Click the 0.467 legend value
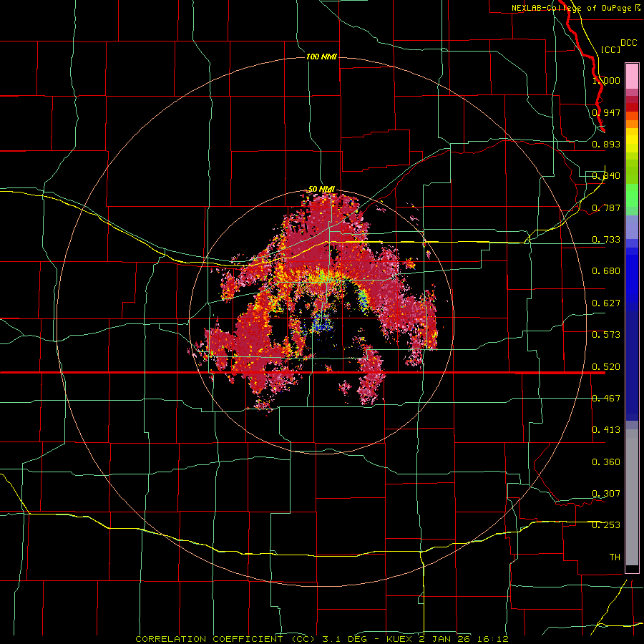The height and width of the screenshot is (644, 644). pos(606,399)
